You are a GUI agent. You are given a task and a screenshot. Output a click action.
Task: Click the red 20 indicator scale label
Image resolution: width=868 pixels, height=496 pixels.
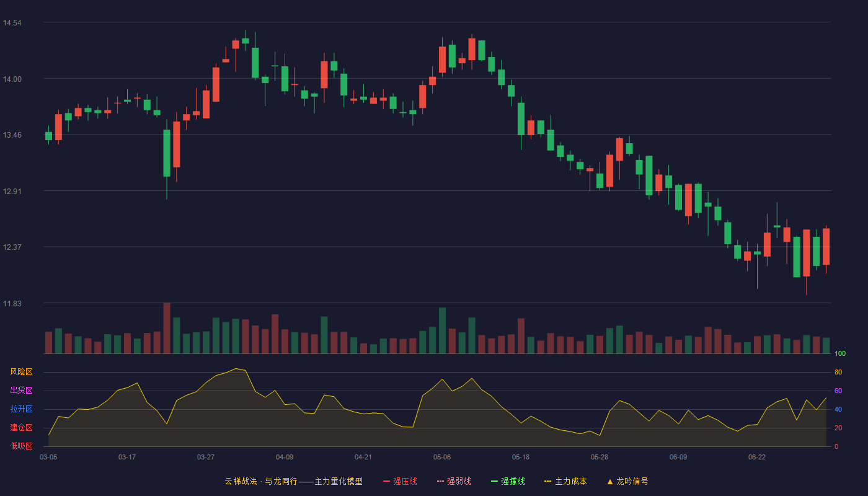pos(838,428)
